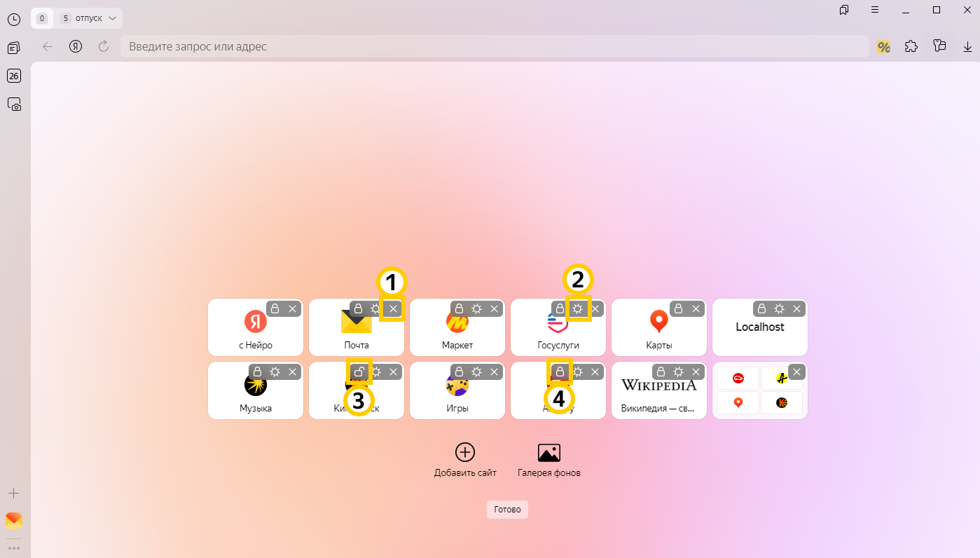The width and height of the screenshot is (980, 558).
Task: Click the percent cashback icon
Action: pos(883,47)
